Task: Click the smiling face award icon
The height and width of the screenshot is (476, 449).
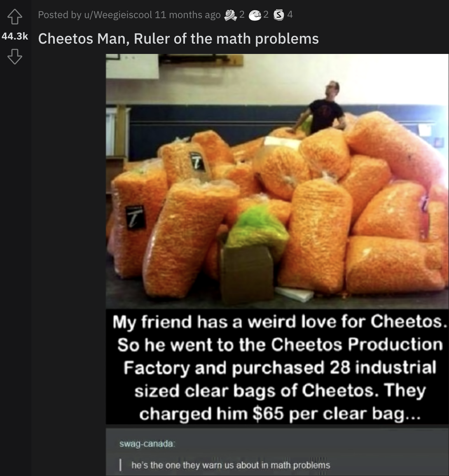Action: (255, 15)
